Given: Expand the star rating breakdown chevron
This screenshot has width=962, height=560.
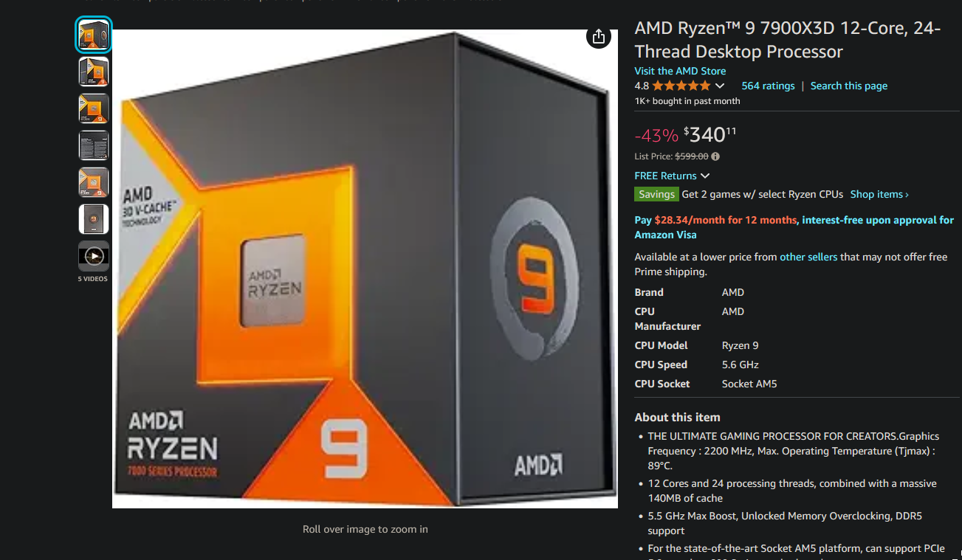Looking at the screenshot, I should point(720,86).
